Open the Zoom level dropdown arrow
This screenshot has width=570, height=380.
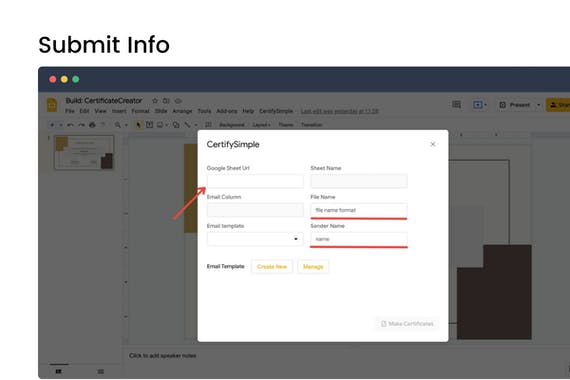[x=126, y=125]
